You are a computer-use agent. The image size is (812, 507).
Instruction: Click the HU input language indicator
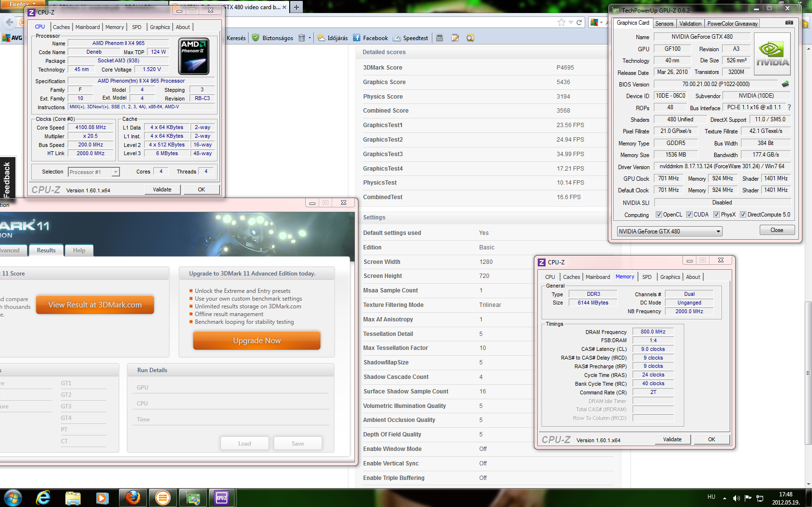pos(711,497)
